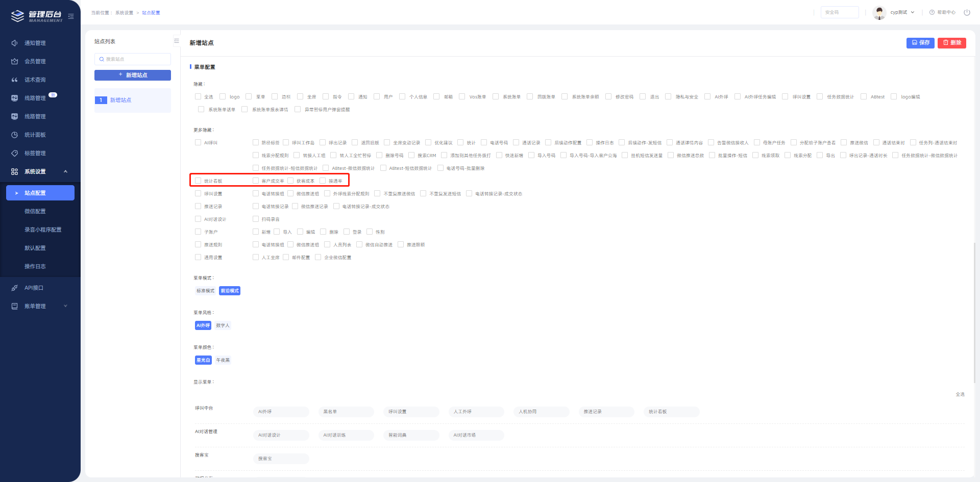This screenshot has width=980, height=482.
Task: Collapse the 系统设置 menu chevron
Action: [x=65, y=171]
